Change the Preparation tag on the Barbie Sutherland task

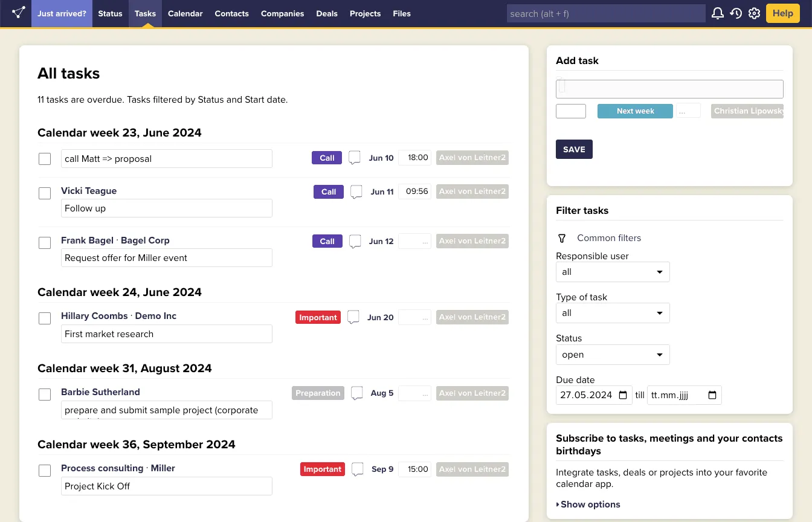pos(318,393)
